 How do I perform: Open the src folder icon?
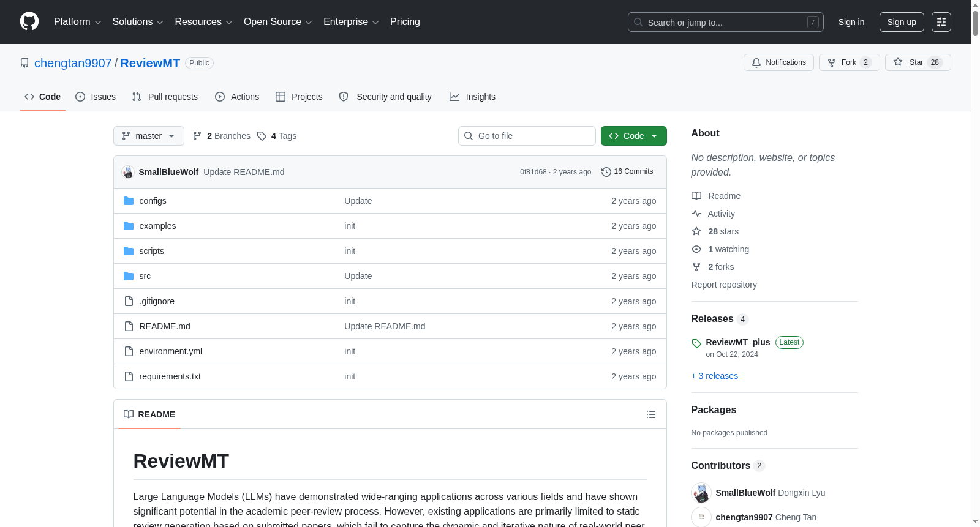coord(129,276)
